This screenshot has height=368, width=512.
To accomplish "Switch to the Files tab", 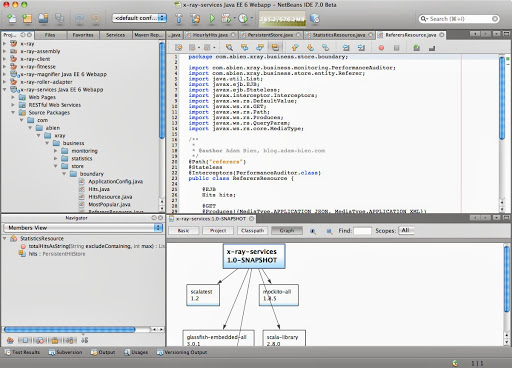I will pos(50,35).
